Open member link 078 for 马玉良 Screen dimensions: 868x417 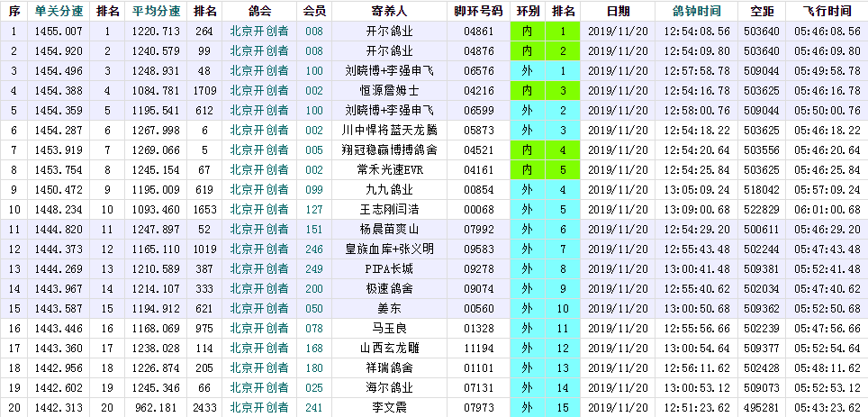click(x=314, y=329)
